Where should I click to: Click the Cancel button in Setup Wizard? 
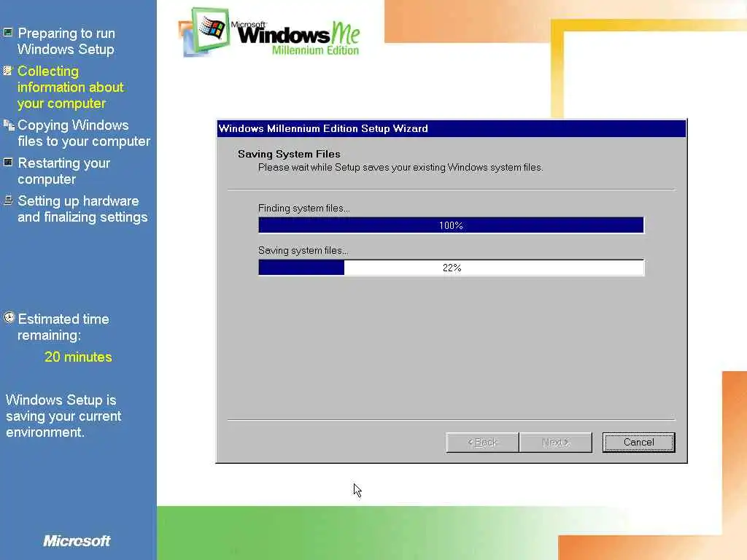point(638,443)
